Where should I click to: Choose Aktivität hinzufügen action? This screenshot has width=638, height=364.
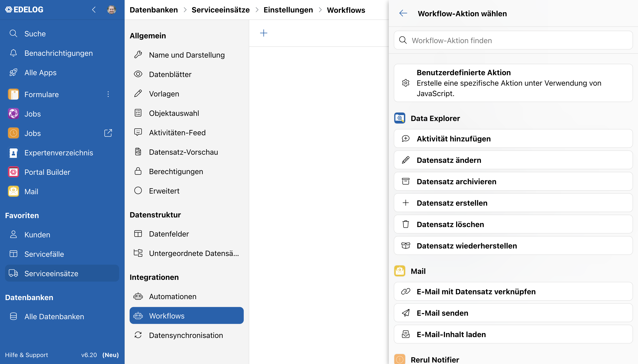point(513,138)
